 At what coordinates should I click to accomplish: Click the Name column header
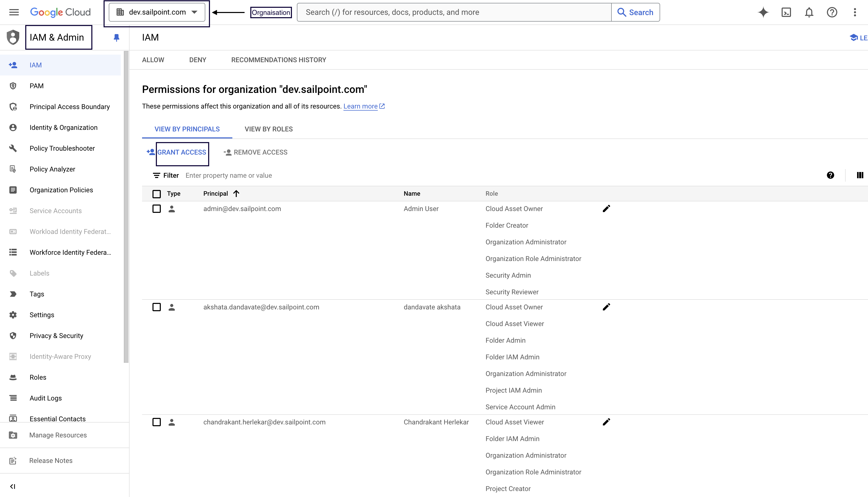point(412,194)
